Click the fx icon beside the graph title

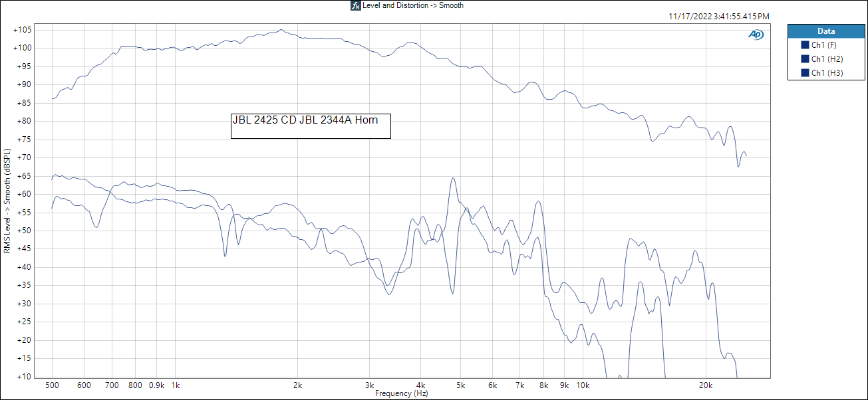click(x=355, y=5)
